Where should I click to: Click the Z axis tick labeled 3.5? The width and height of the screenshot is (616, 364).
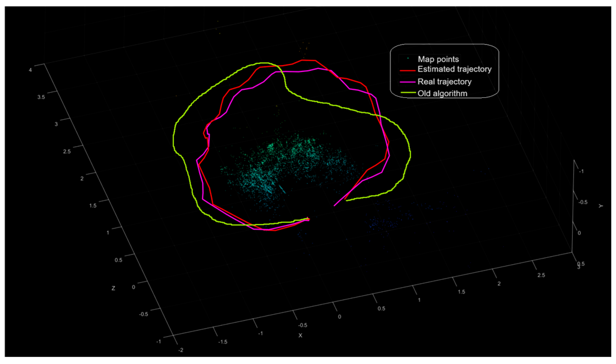[41, 97]
